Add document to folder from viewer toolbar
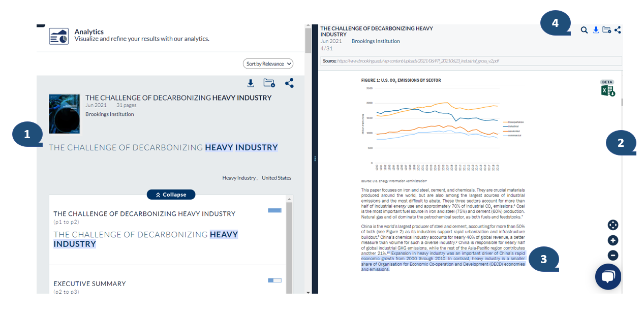Viewport: 644px width, 315px height. pyautogui.click(x=606, y=30)
